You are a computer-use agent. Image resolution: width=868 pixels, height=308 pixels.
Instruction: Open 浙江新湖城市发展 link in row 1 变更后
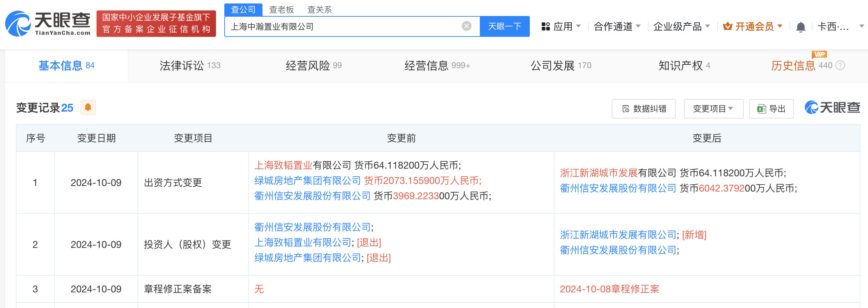point(599,173)
